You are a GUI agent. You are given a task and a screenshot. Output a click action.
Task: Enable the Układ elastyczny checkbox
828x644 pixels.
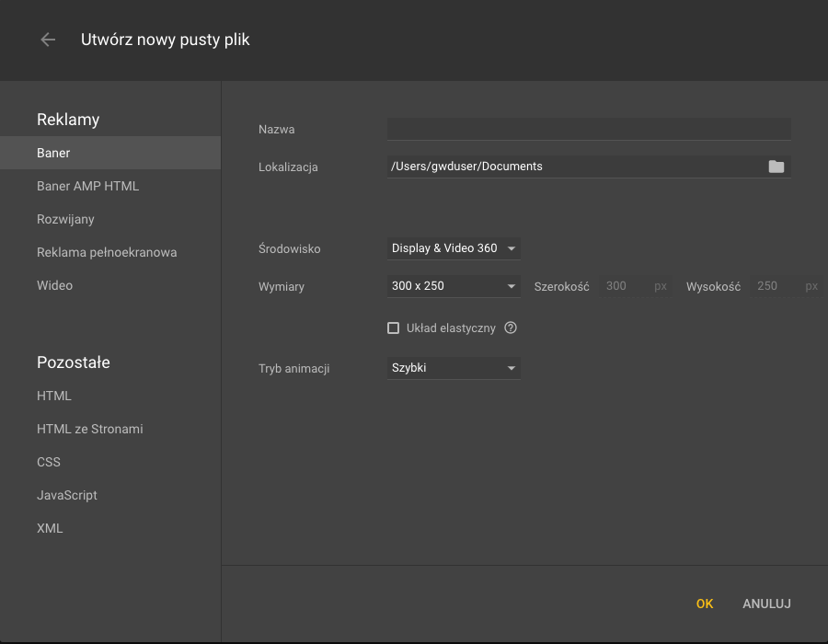click(x=393, y=328)
